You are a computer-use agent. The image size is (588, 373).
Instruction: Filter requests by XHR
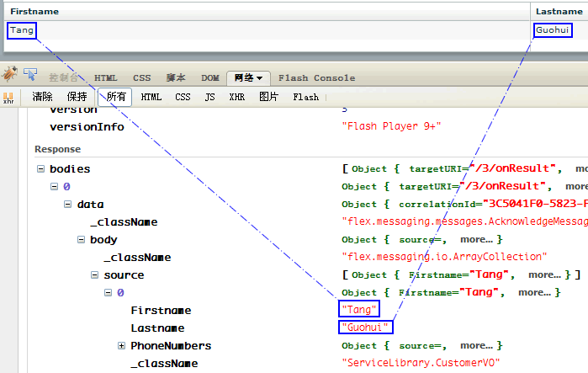coord(237,98)
